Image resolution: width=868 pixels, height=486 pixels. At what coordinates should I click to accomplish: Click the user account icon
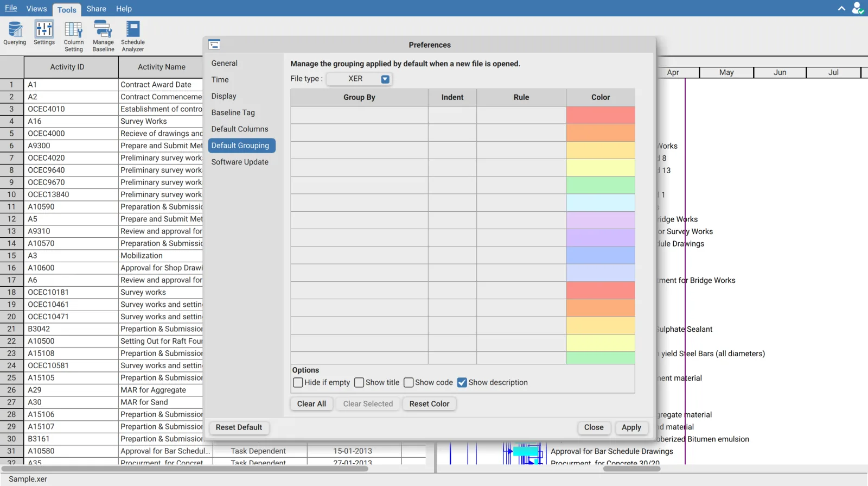[857, 8]
